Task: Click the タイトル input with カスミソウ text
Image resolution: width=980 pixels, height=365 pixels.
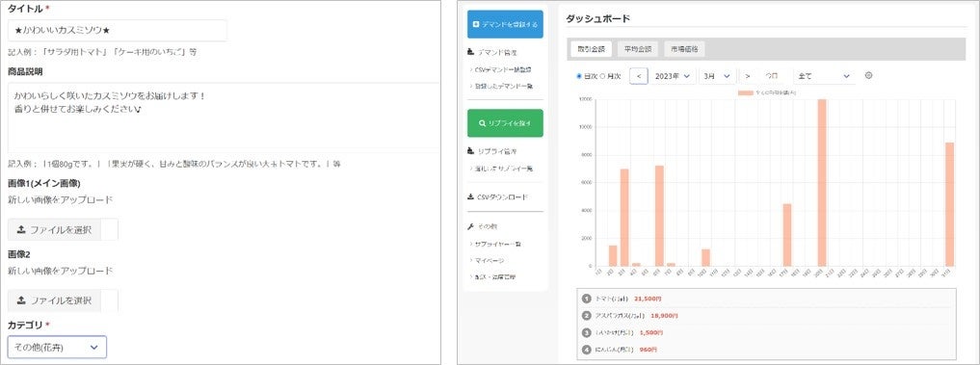Action: click(x=118, y=30)
